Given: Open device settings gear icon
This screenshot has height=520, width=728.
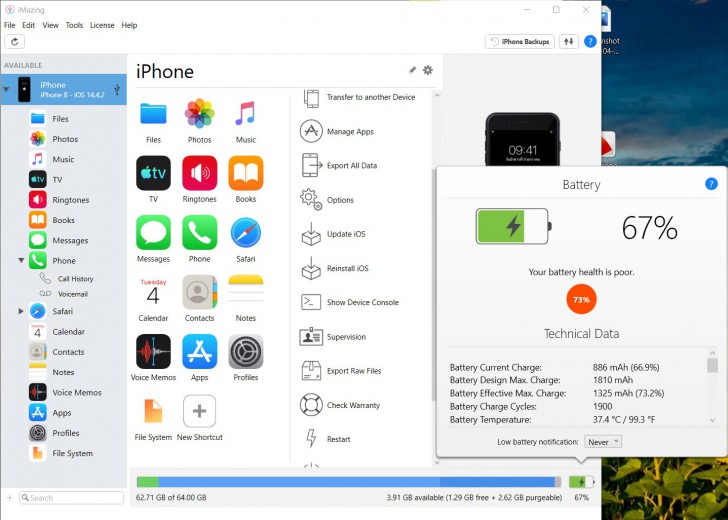Looking at the screenshot, I should point(428,70).
